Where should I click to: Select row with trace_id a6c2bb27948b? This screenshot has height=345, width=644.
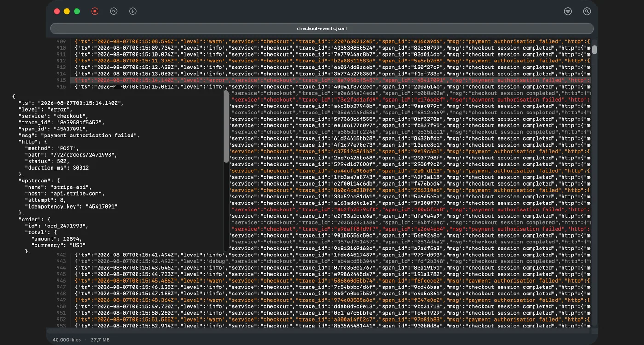[x=410, y=106]
